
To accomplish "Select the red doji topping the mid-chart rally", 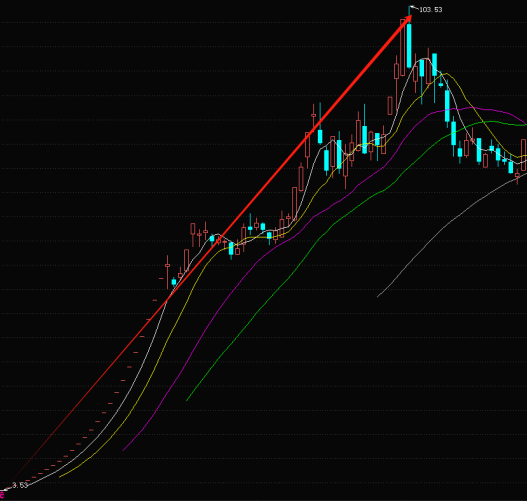I will 314,115.
